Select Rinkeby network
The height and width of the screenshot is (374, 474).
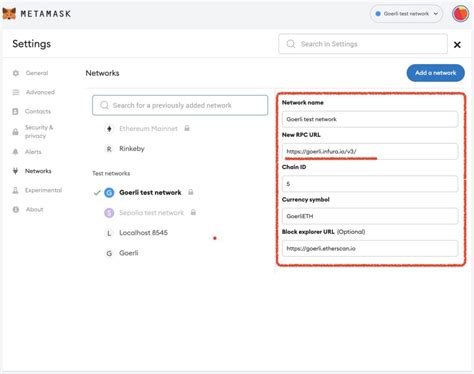pos(132,149)
